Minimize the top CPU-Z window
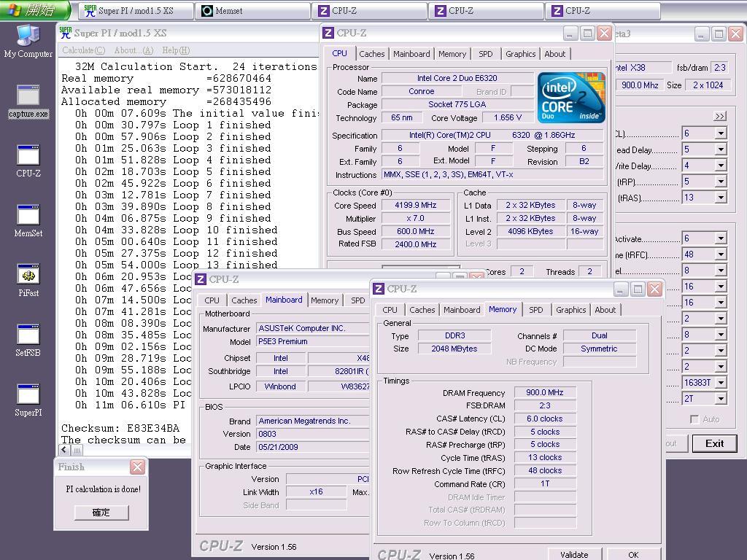The height and width of the screenshot is (560, 747). pos(570,34)
